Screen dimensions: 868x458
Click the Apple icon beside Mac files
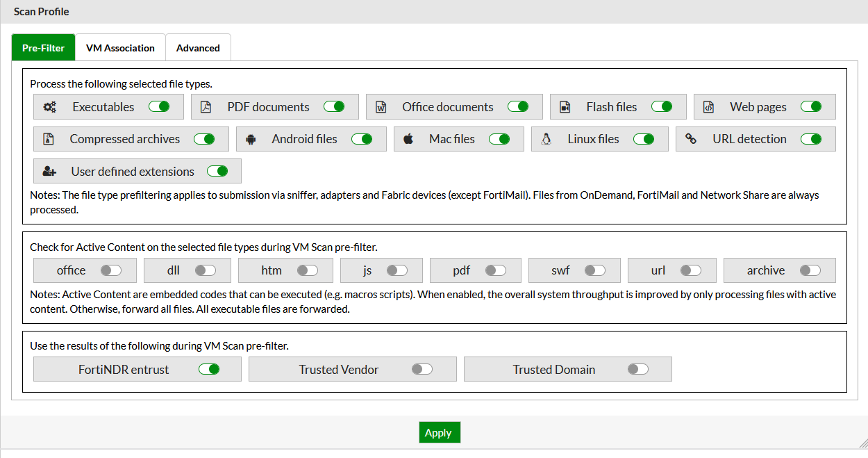click(408, 139)
